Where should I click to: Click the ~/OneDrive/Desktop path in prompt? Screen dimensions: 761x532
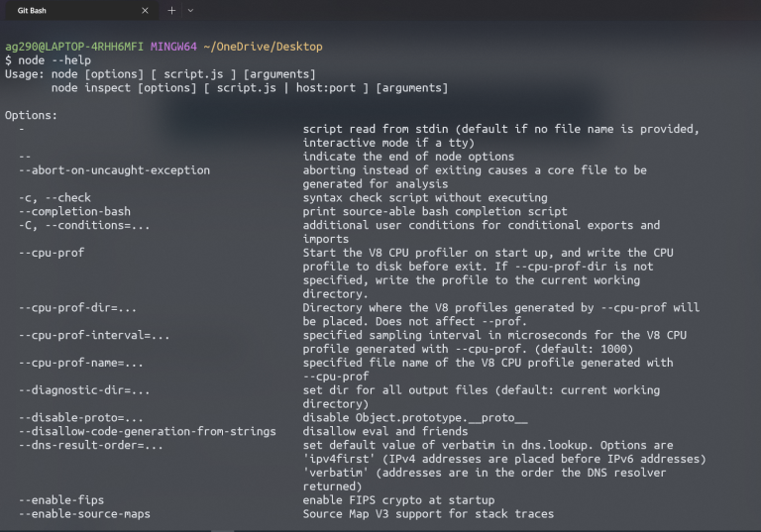tap(263, 47)
